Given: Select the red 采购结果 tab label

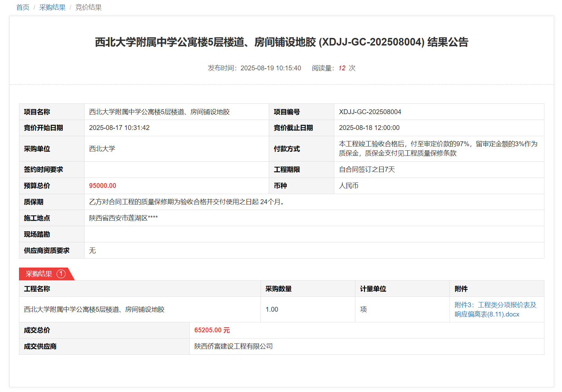Looking at the screenshot, I should 39,274.
